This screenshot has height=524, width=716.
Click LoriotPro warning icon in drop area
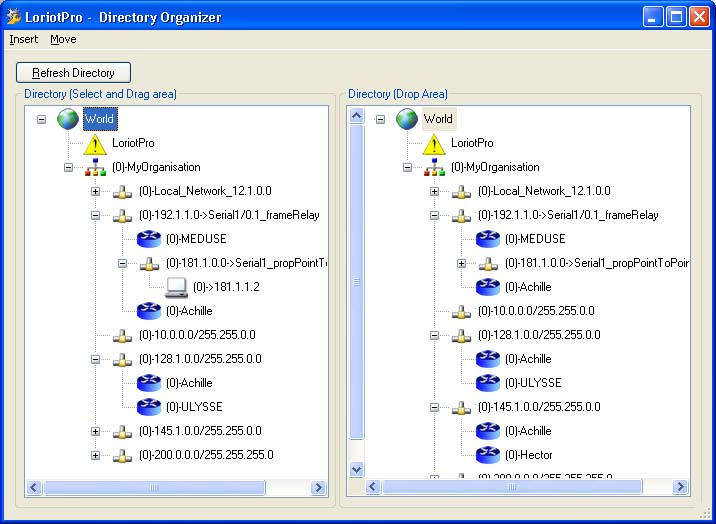pyautogui.click(x=434, y=143)
